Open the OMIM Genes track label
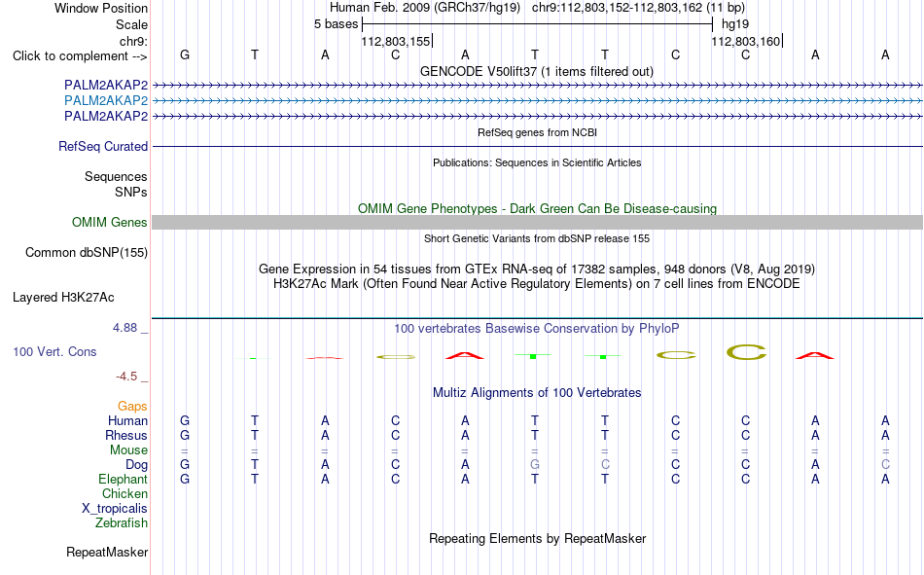 point(110,223)
